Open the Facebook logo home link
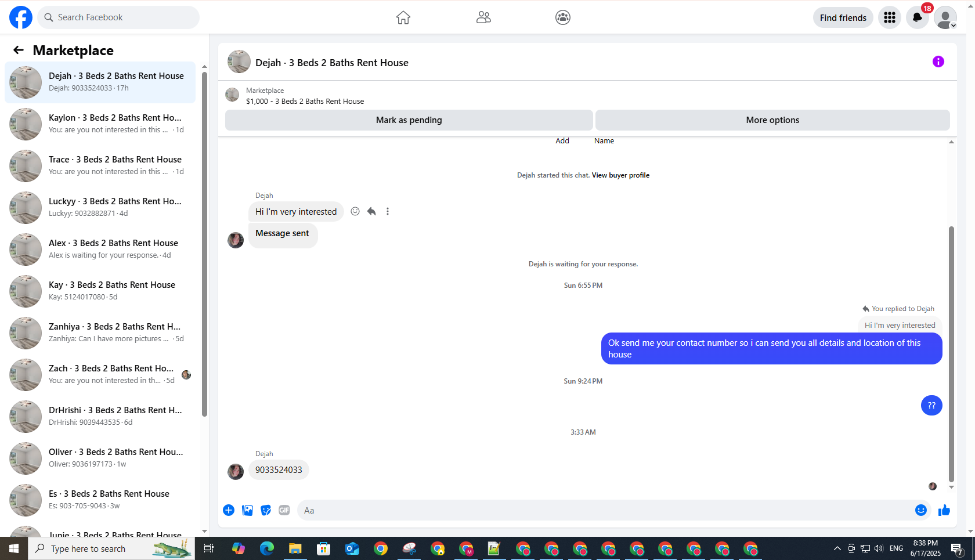Image resolution: width=975 pixels, height=560 pixels. pos(21,17)
